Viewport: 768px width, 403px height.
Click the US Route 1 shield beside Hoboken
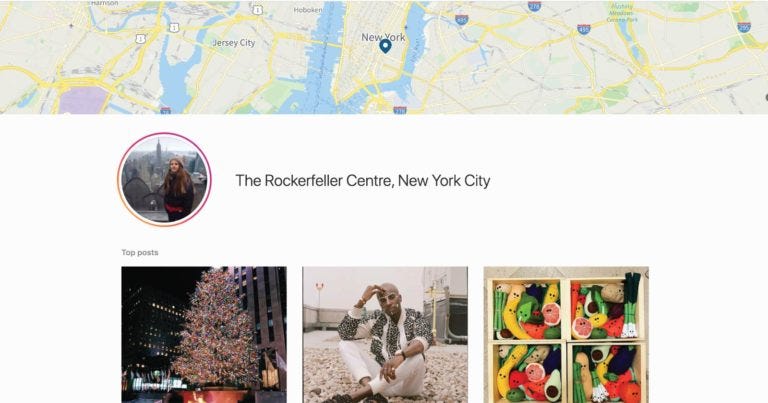[258, 10]
